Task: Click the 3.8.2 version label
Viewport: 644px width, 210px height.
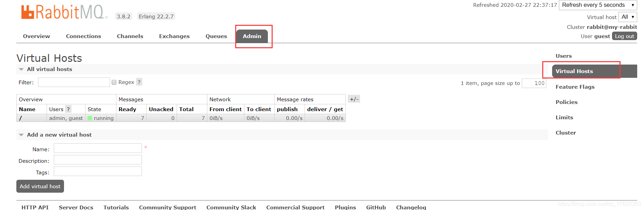Action: pyautogui.click(x=124, y=16)
